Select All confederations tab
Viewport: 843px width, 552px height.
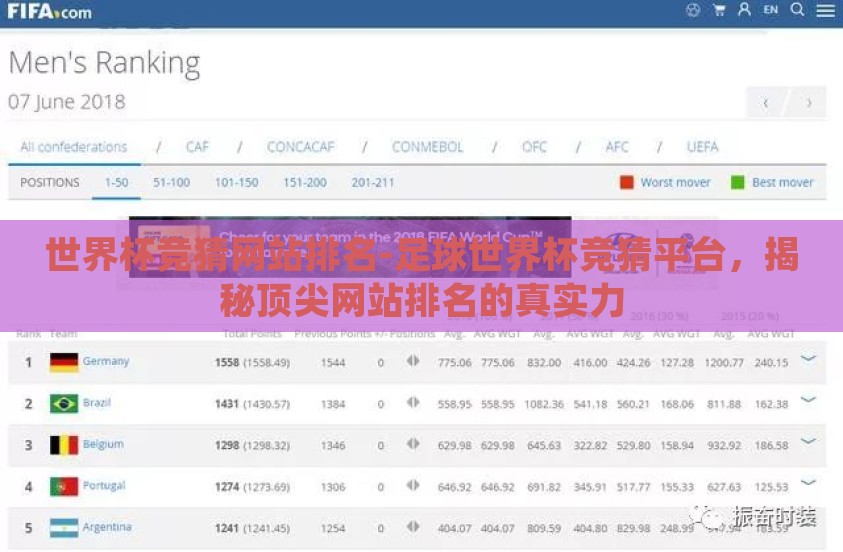[74, 147]
